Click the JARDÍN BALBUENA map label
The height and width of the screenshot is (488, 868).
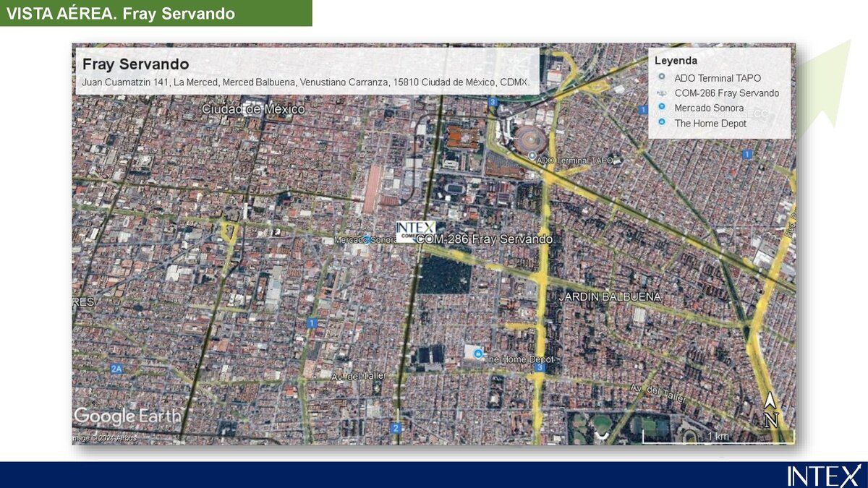610,296
